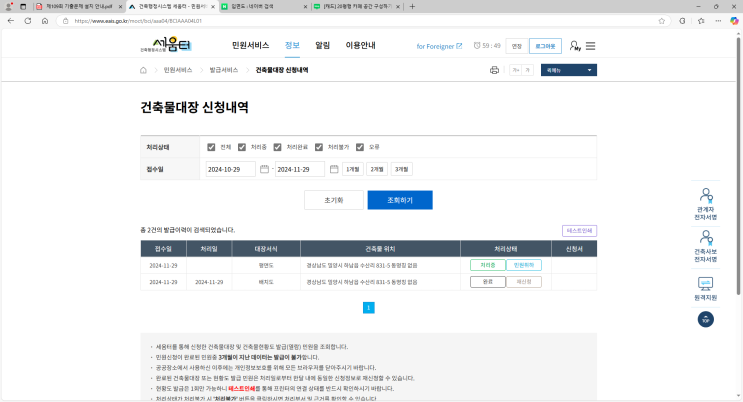
Task: Click the 건축물 위치 column header
Action: 380,249
